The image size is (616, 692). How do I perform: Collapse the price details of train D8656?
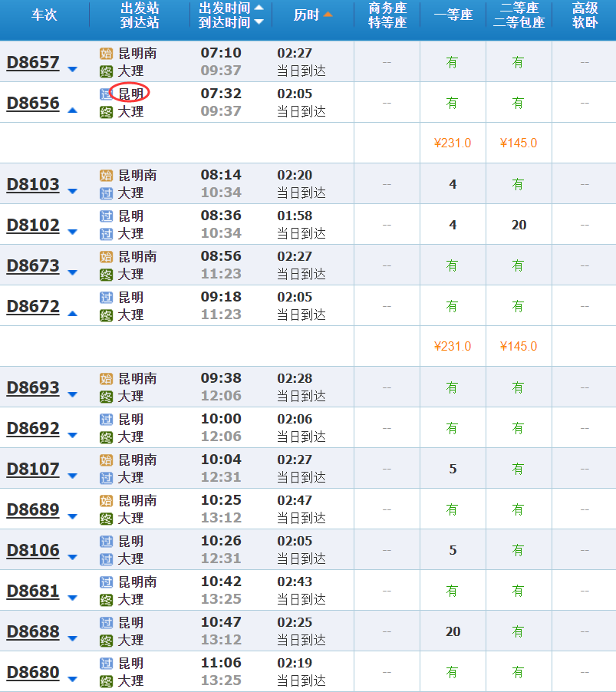point(73,110)
